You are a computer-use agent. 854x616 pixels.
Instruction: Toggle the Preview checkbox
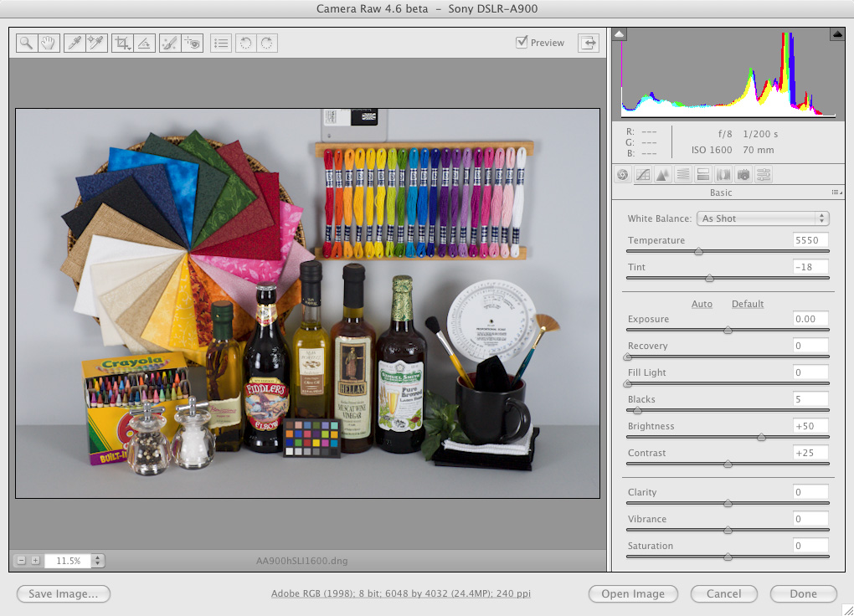(x=522, y=43)
